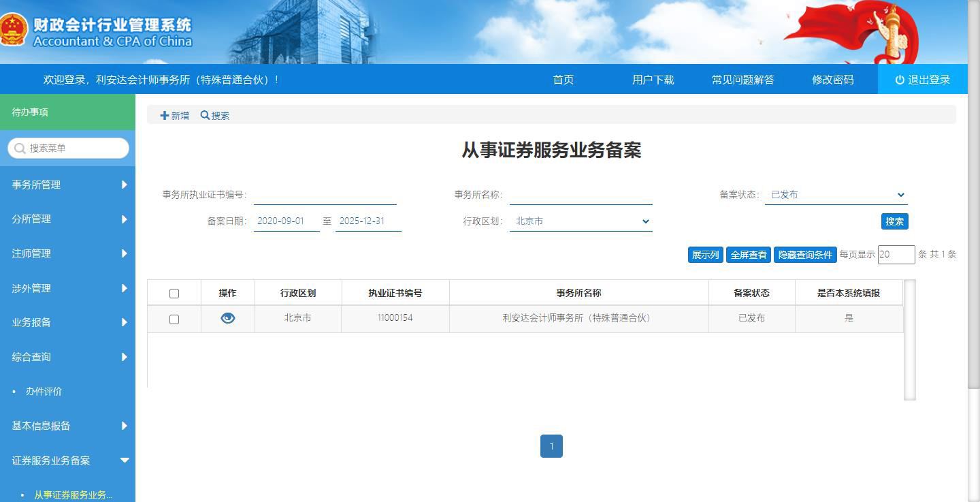The image size is (980, 502).
Task: Click the 事务所执业证书编号 input field
Action: coord(325,195)
